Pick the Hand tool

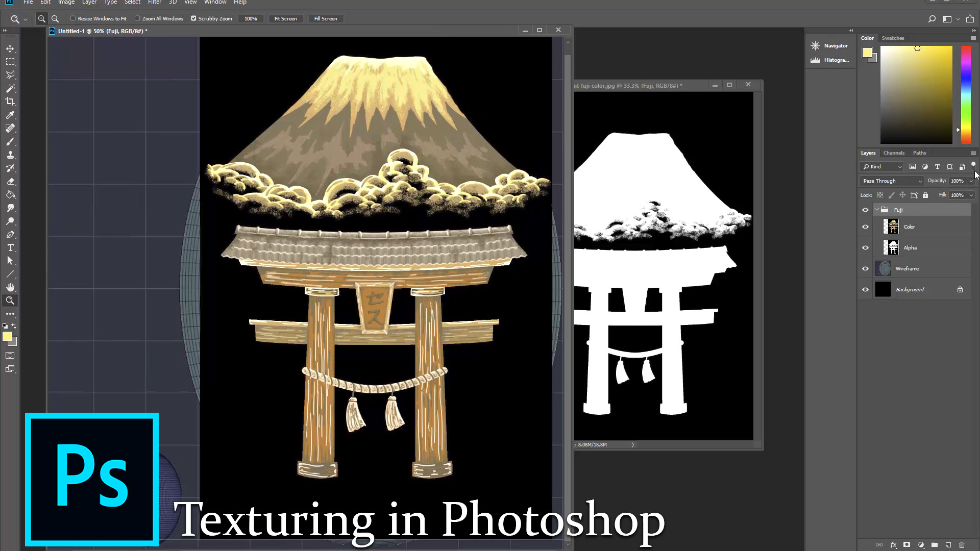10,287
